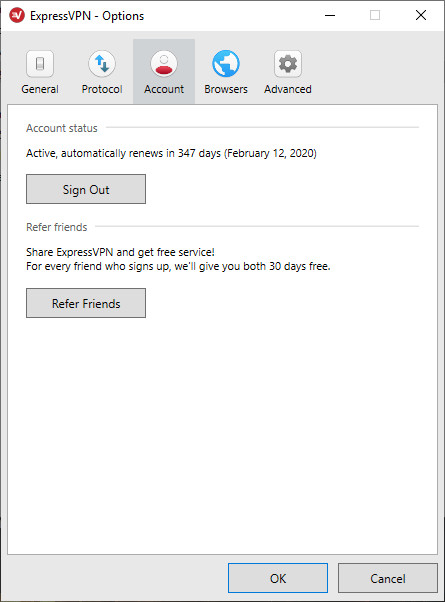Open the Advanced tab label
Screen dimensions: 445x602
[288, 89]
